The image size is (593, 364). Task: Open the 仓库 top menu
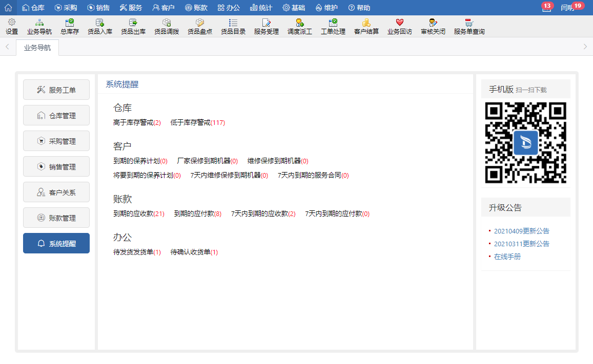(34, 8)
